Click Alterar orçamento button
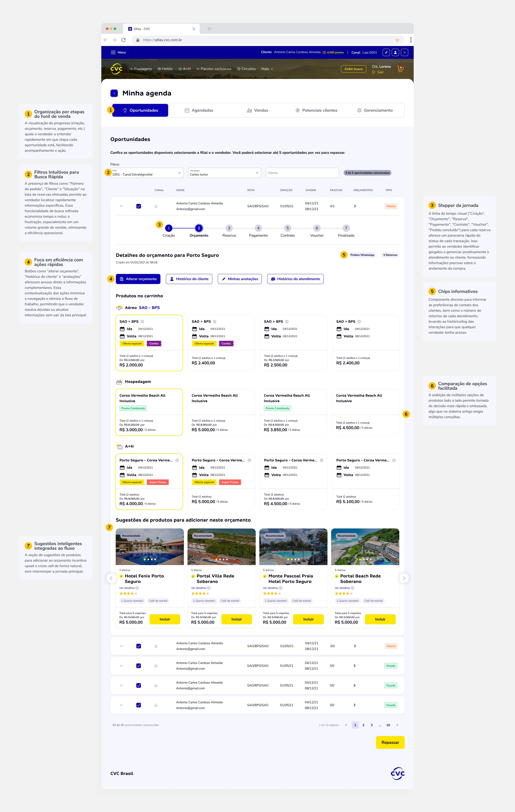The width and height of the screenshot is (515, 812). [x=138, y=279]
